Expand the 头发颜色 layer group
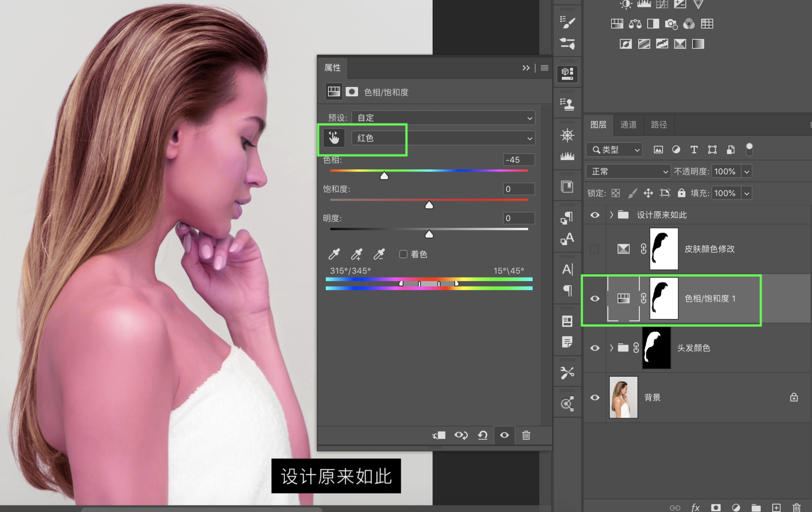This screenshot has height=512, width=812. coord(611,348)
